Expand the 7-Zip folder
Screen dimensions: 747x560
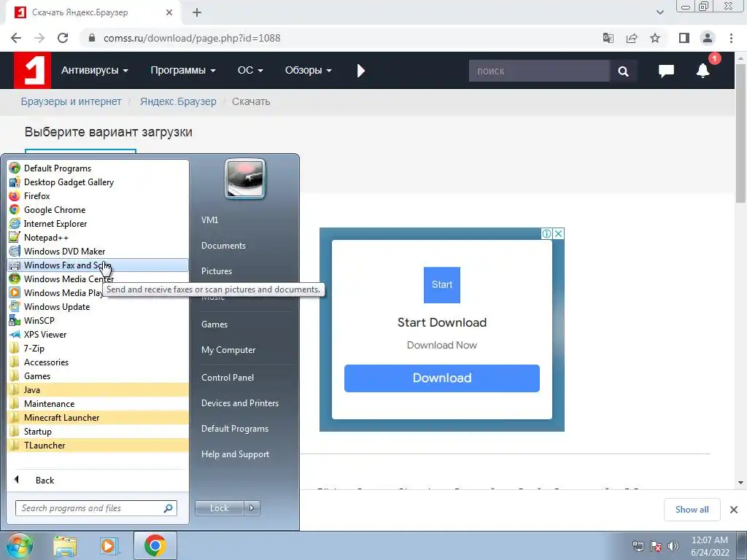coord(98,348)
